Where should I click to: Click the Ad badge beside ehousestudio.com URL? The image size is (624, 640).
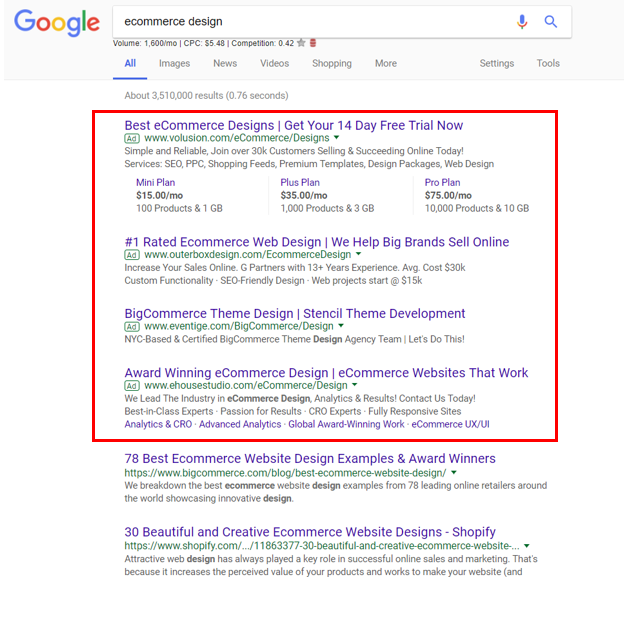(x=132, y=386)
